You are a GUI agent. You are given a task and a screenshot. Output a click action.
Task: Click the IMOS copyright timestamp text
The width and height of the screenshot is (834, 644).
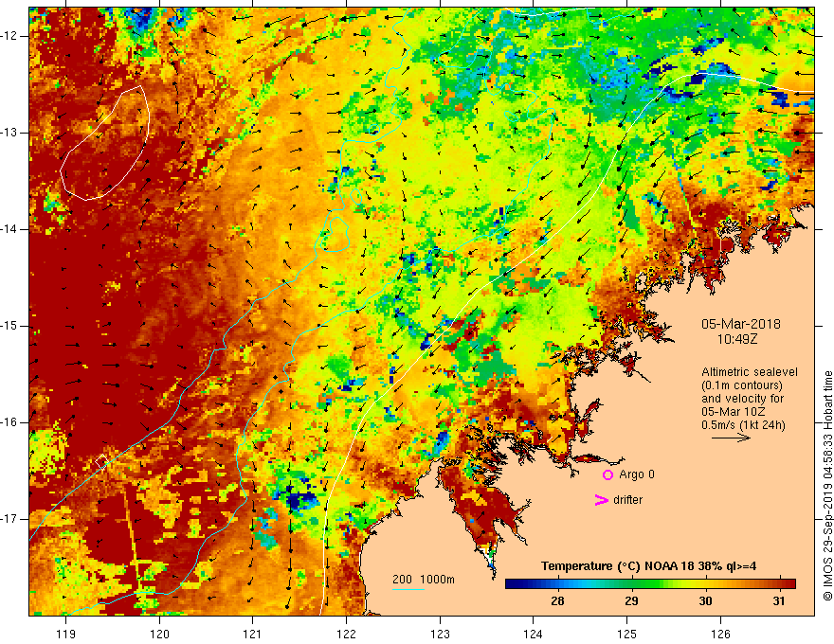827,486
